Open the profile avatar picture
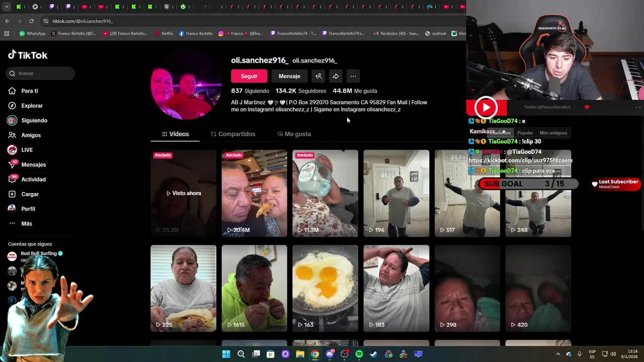The height and width of the screenshot is (362, 644). point(186,85)
